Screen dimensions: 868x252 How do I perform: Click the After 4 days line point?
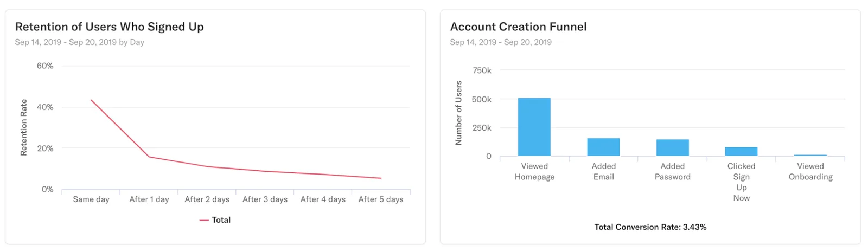tap(323, 175)
